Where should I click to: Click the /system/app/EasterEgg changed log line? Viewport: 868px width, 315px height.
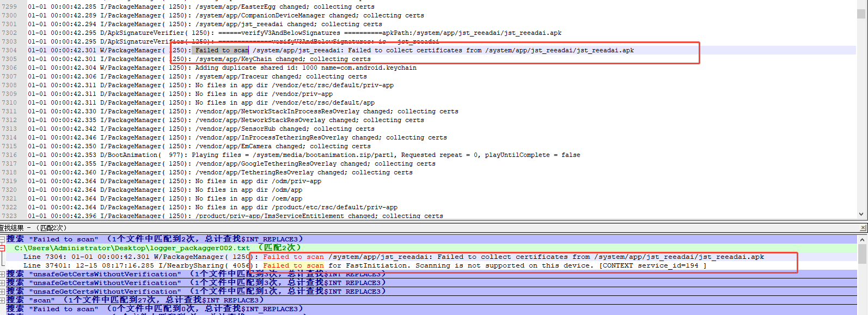(201, 7)
